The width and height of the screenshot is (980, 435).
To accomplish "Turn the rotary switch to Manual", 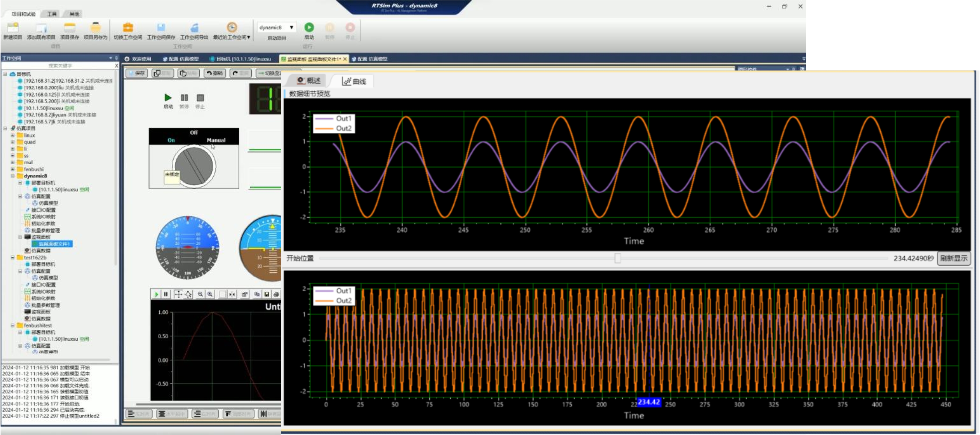I will tap(216, 140).
